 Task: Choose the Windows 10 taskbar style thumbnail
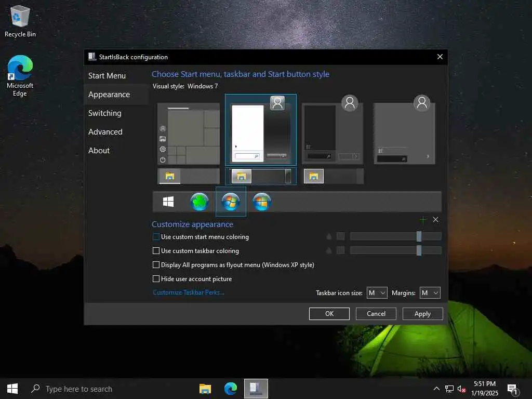point(189,176)
